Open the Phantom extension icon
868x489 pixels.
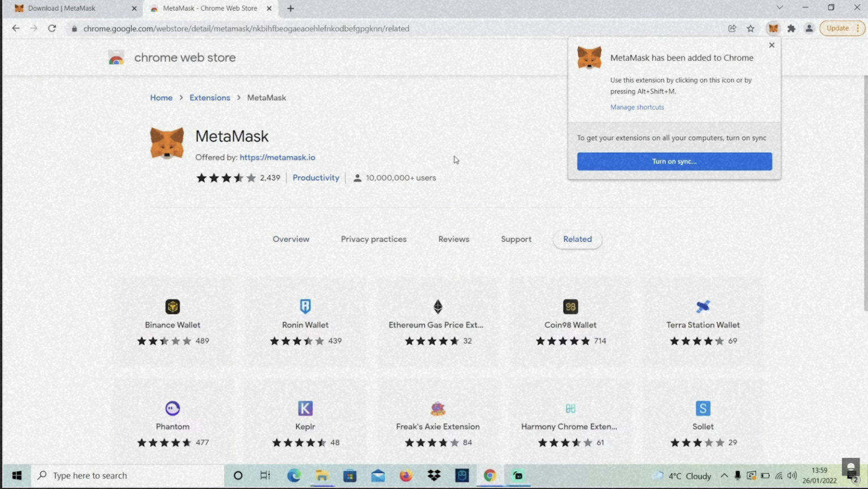coord(173,408)
